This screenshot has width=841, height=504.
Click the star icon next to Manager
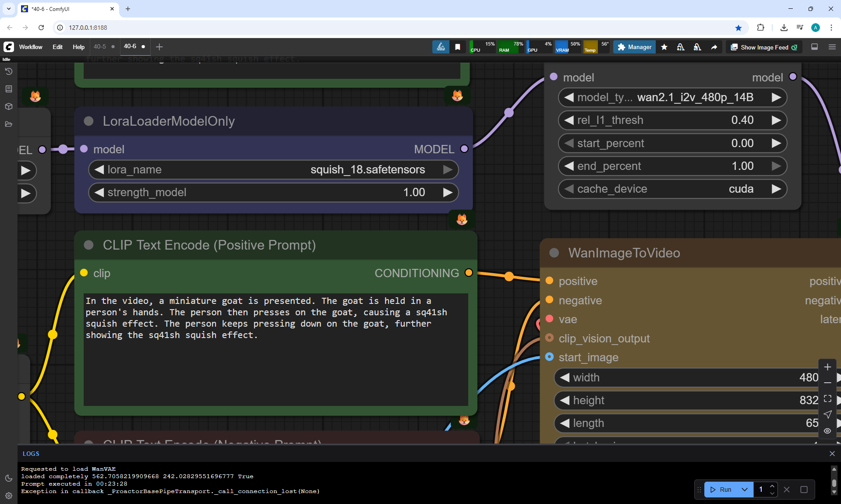pyautogui.click(x=664, y=47)
